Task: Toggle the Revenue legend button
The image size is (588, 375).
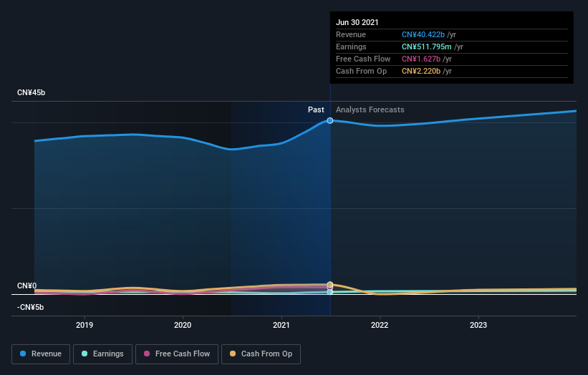Action: pyautogui.click(x=41, y=354)
